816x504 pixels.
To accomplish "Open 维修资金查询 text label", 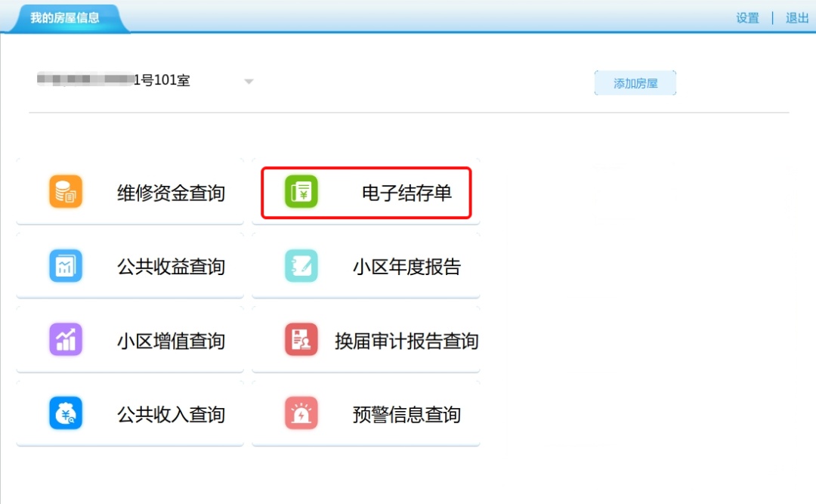I will 172,193.
